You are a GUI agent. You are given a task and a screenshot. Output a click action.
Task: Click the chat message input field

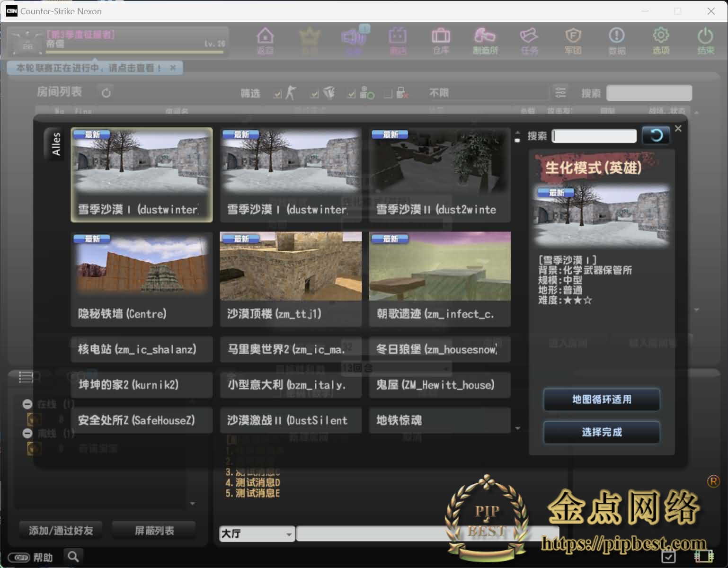click(428, 533)
